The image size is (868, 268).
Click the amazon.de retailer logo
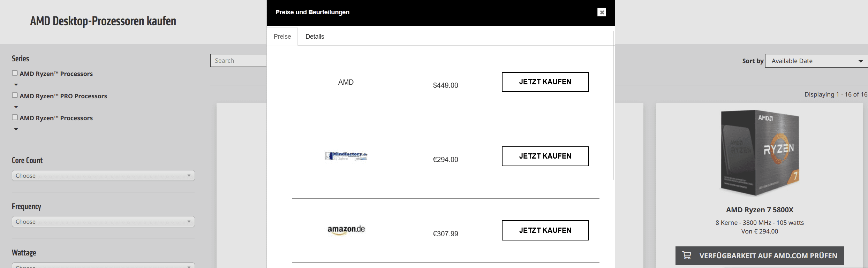pos(346,230)
